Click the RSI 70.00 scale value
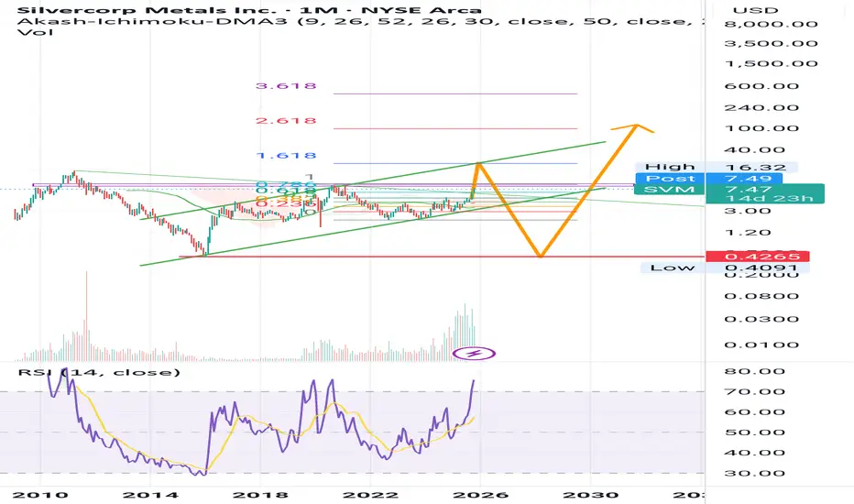 pos(754,392)
